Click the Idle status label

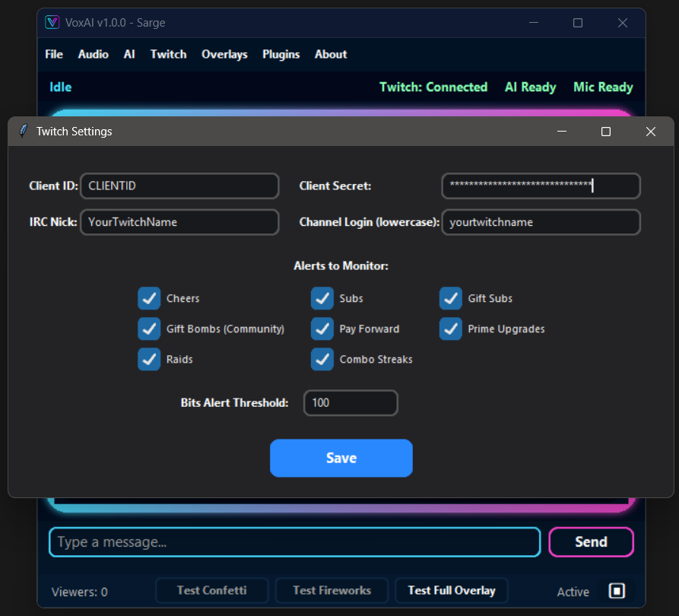coord(61,87)
